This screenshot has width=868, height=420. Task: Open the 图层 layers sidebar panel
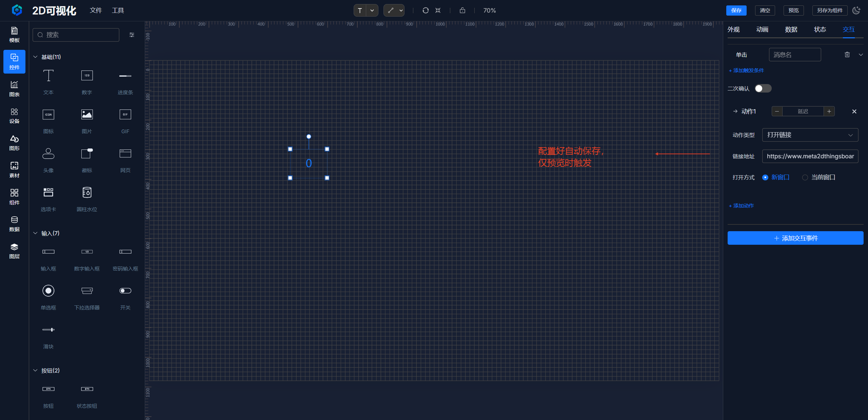pos(14,251)
